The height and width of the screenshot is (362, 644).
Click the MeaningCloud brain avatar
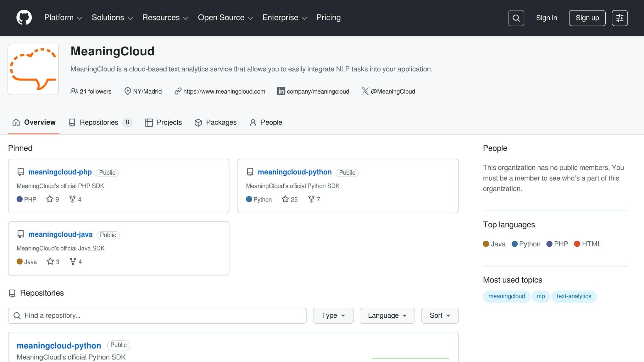33,69
